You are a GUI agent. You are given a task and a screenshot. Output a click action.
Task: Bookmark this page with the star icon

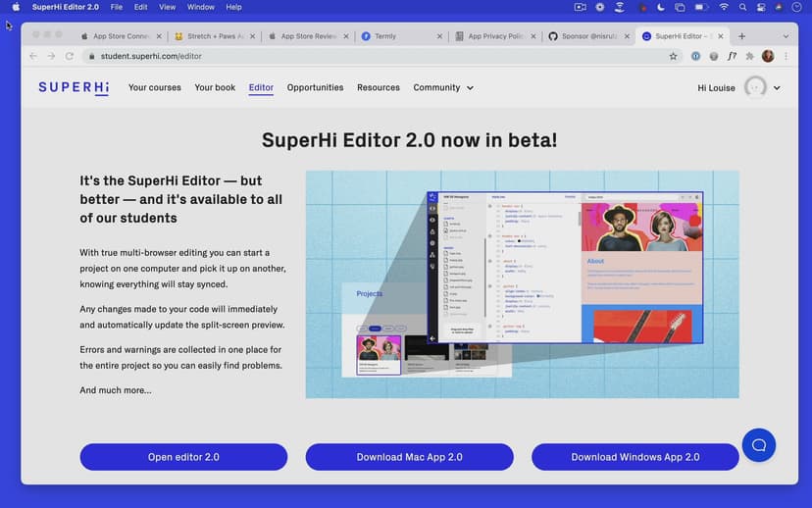[673, 56]
